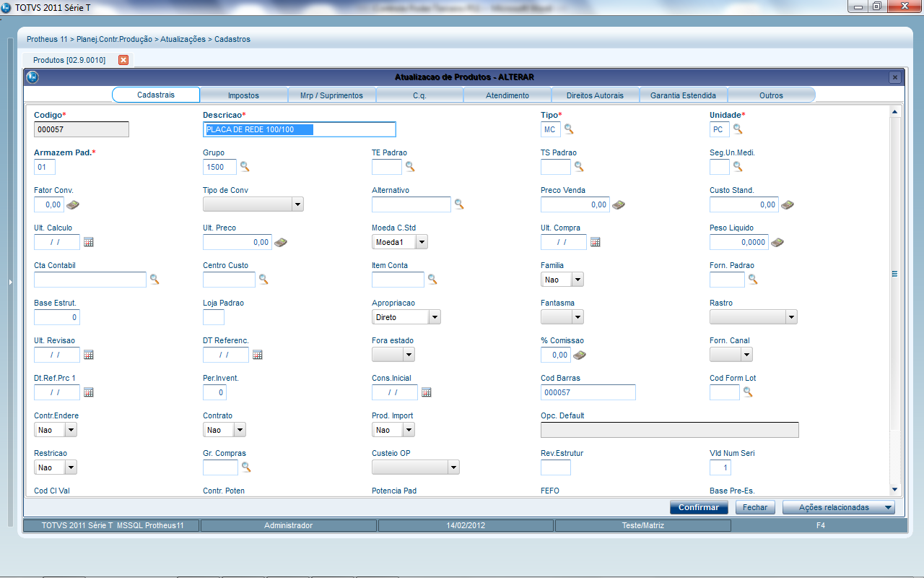Open the Prod. Import dropdown
The image size is (924, 578).
(409, 430)
